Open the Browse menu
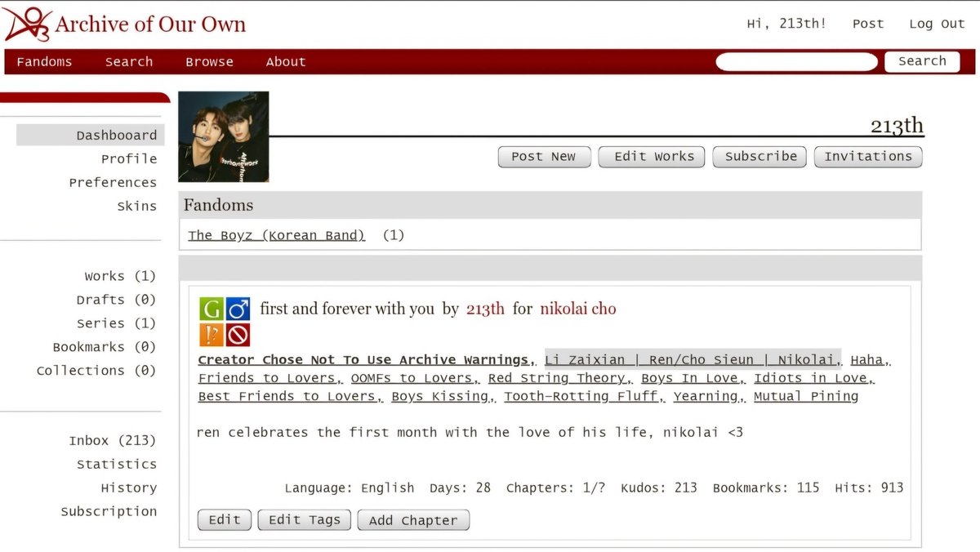The image size is (980, 552). click(x=209, y=62)
